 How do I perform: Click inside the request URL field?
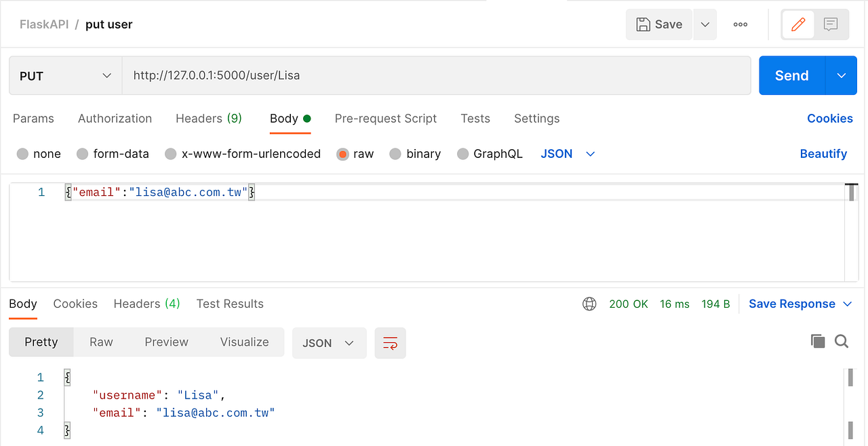click(x=434, y=75)
